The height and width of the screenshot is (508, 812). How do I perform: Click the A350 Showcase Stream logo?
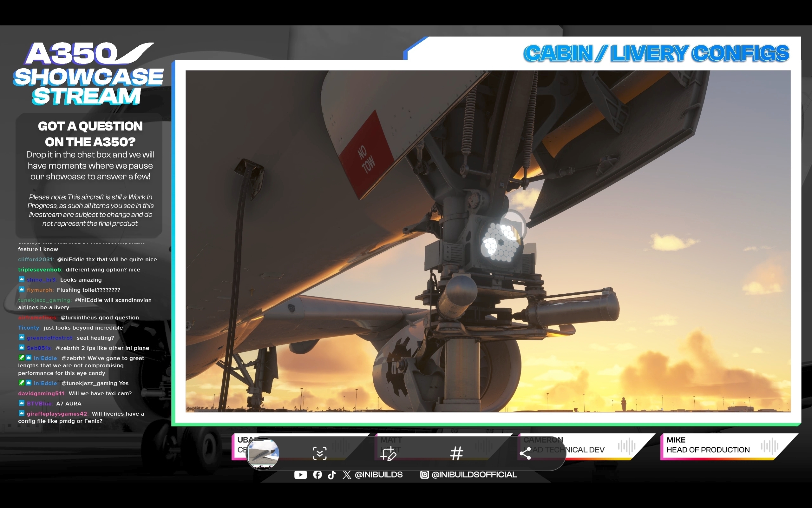[x=88, y=74]
